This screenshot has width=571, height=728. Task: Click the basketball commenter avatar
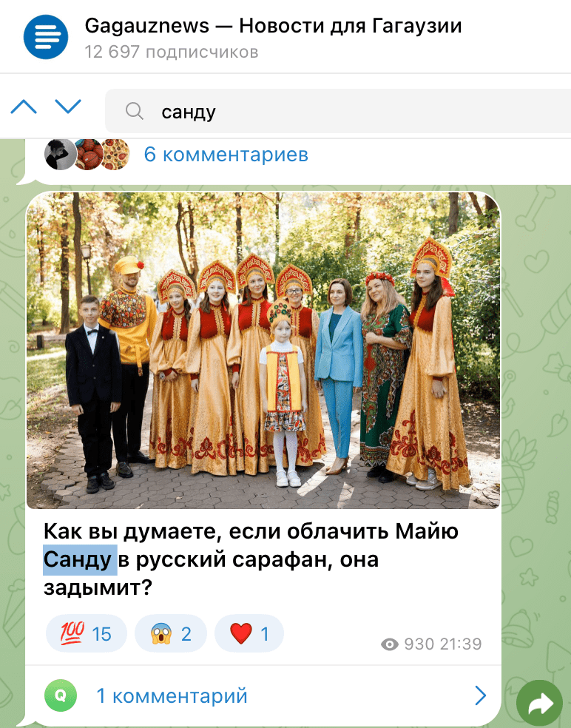point(89,154)
